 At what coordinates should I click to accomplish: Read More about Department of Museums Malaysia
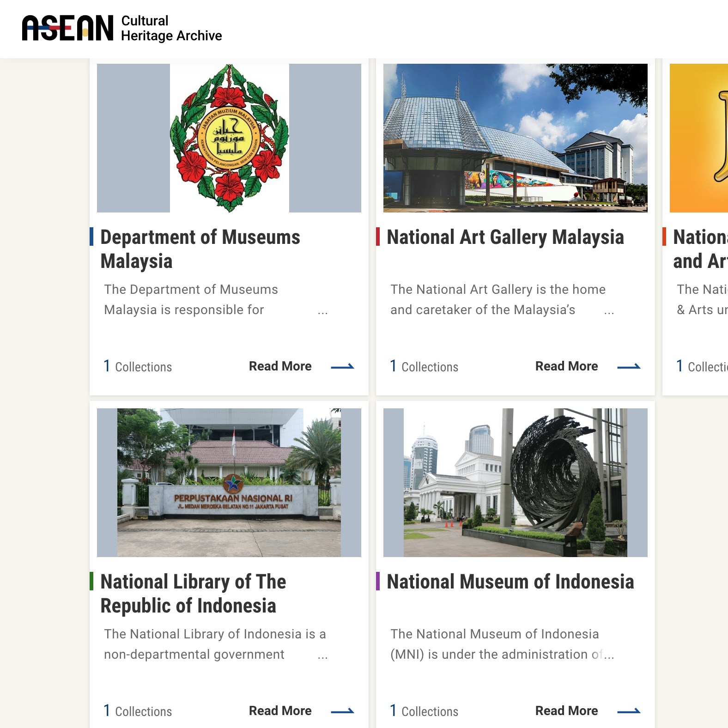coord(280,366)
